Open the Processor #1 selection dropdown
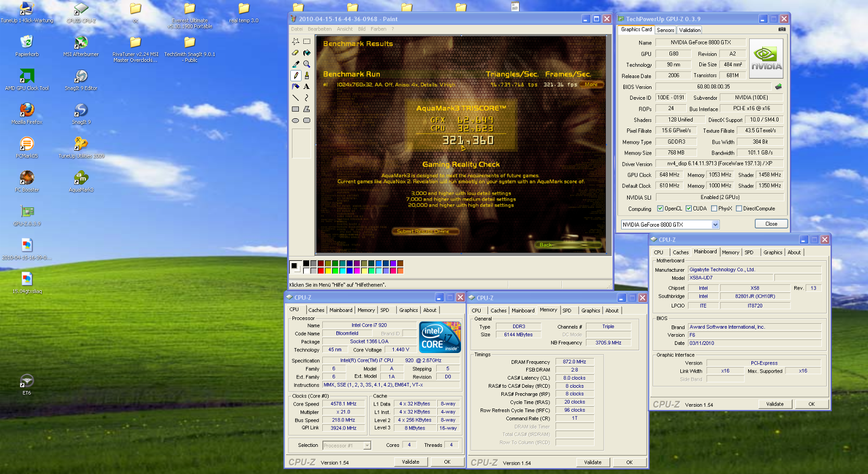The width and height of the screenshot is (868, 474). click(x=367, y=445)
